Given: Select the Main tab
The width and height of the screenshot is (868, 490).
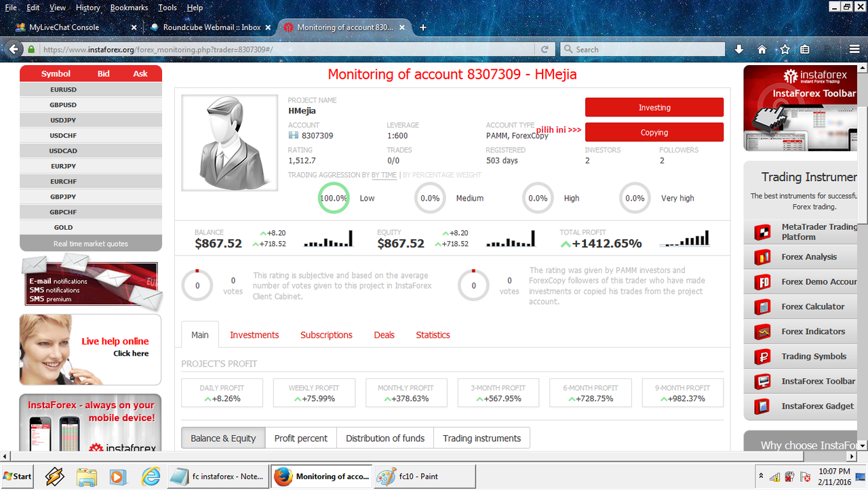Looking at the screenshot, I should (x=200, y=335).
